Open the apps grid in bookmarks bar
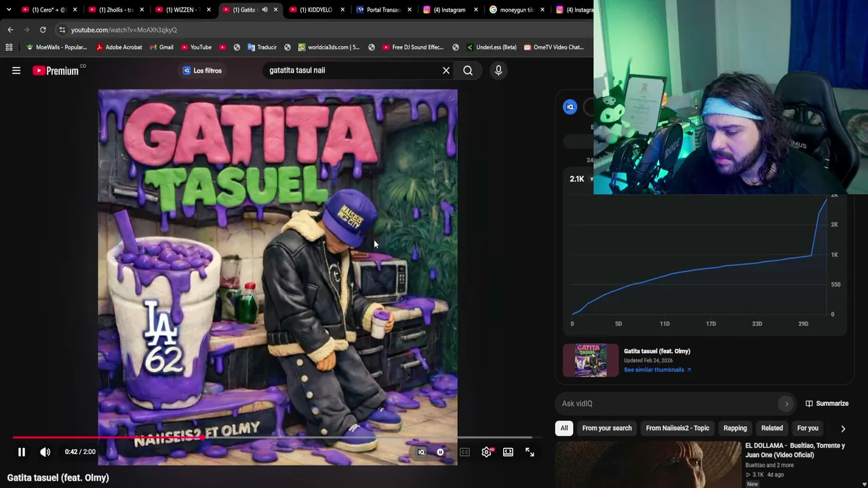Image resolution: width=868 pixels, height=488 pixels. [x=9, y=47]
